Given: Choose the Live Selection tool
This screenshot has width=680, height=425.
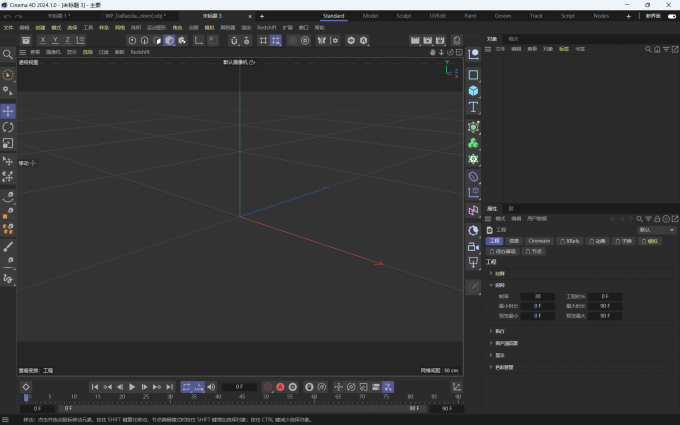Looking at the screenshot, I should [8, 75].
